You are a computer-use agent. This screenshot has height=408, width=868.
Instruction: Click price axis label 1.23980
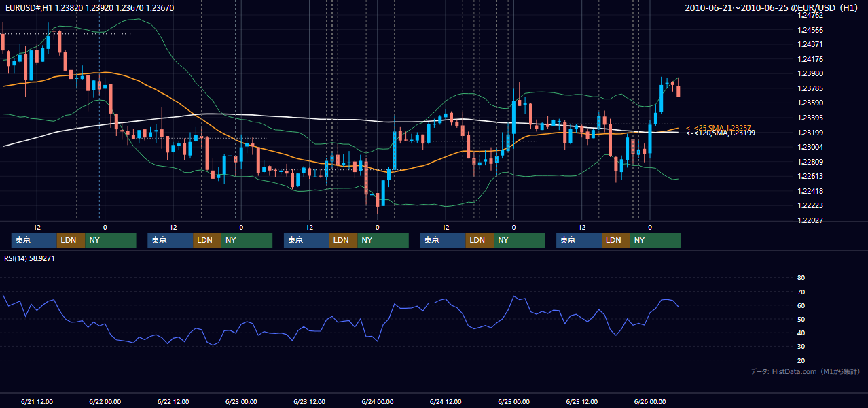(810, 73)
